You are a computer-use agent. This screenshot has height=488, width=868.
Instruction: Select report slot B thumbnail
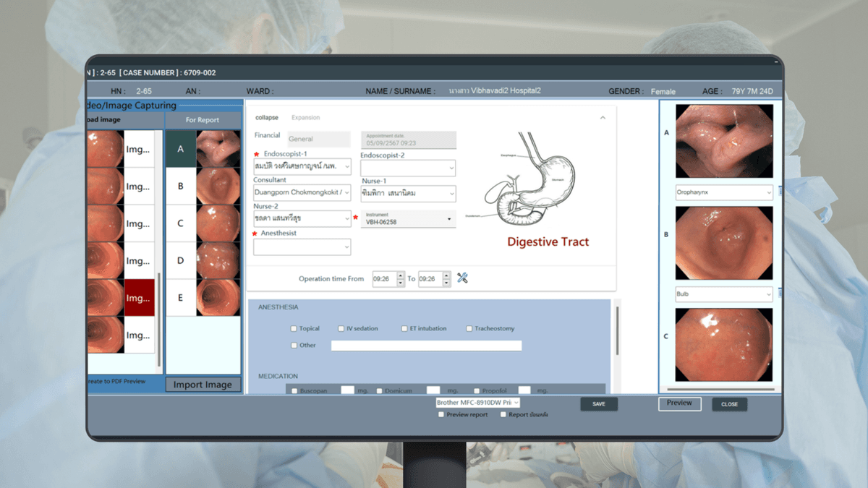(x=218, y=186)
